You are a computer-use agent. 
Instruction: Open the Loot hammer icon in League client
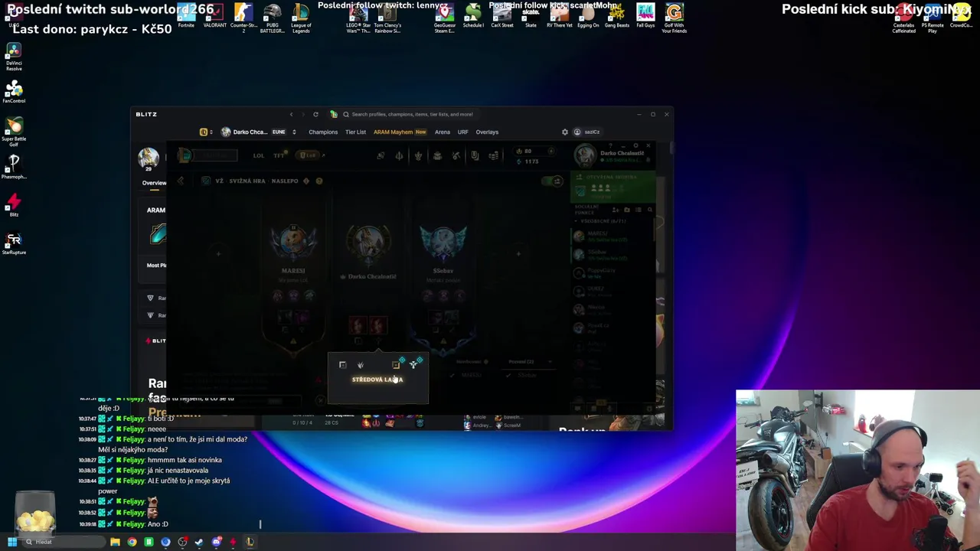[456, 155]
